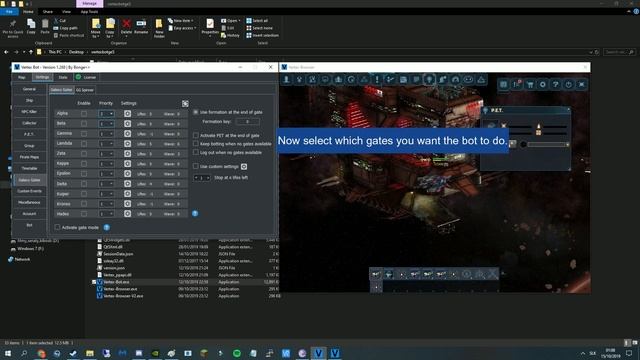Open settings gear for Lambda gate
The height and width of the screenshot is (360, 640).
click(x=127, y=144)
